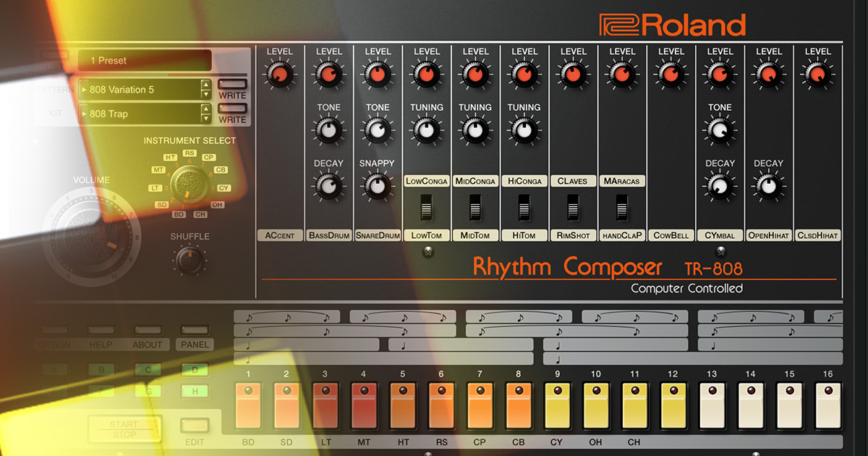
Task: Toggle the MidConga/MidTom switch
Action: point(475,209)
